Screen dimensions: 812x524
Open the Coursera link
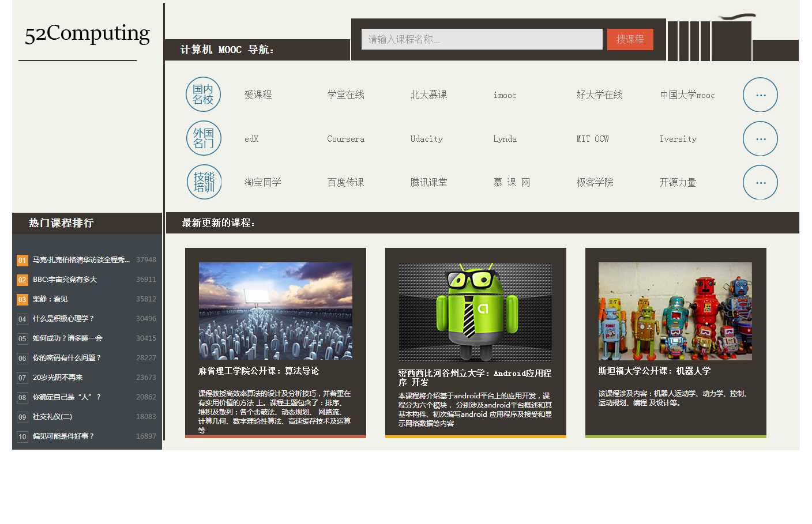[x=345, y=139]
